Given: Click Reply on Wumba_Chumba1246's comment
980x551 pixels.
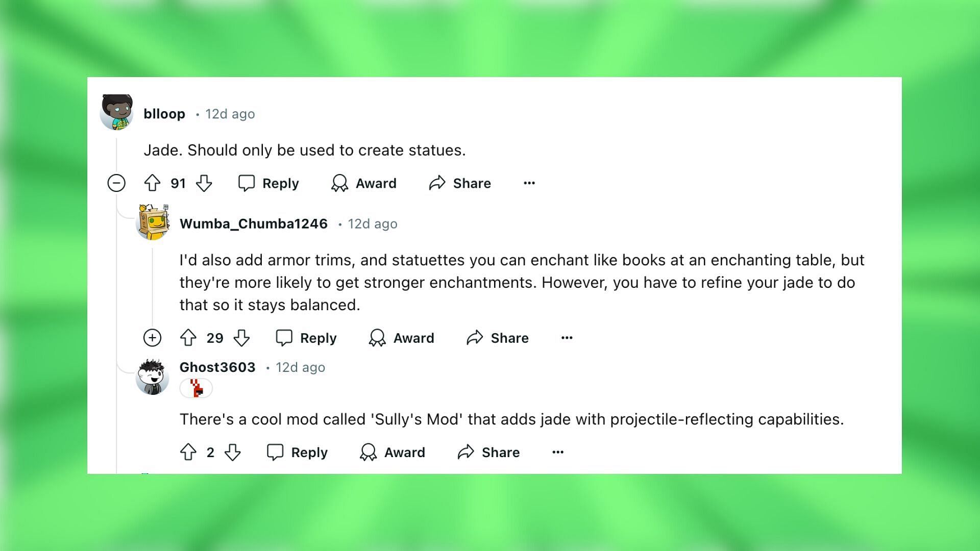Looking at the screenshot, I should 307,337.
